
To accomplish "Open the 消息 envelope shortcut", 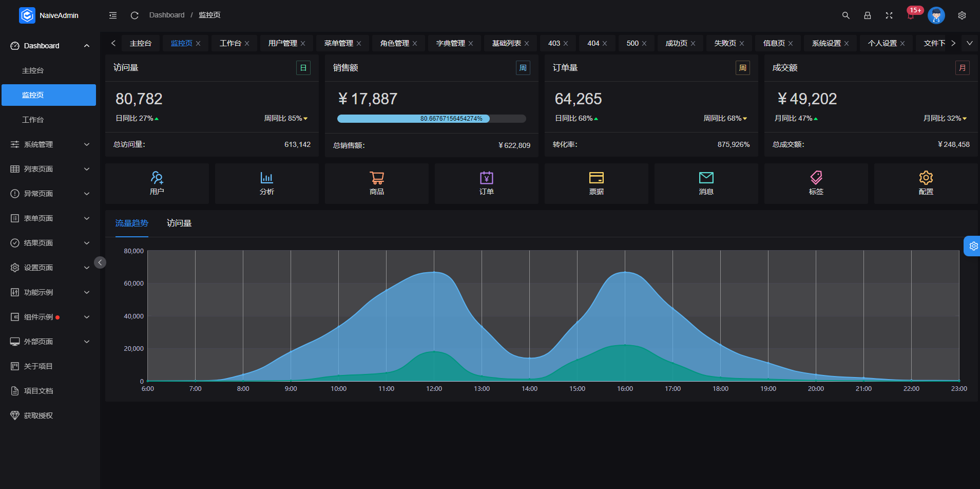I will point(706,183).
